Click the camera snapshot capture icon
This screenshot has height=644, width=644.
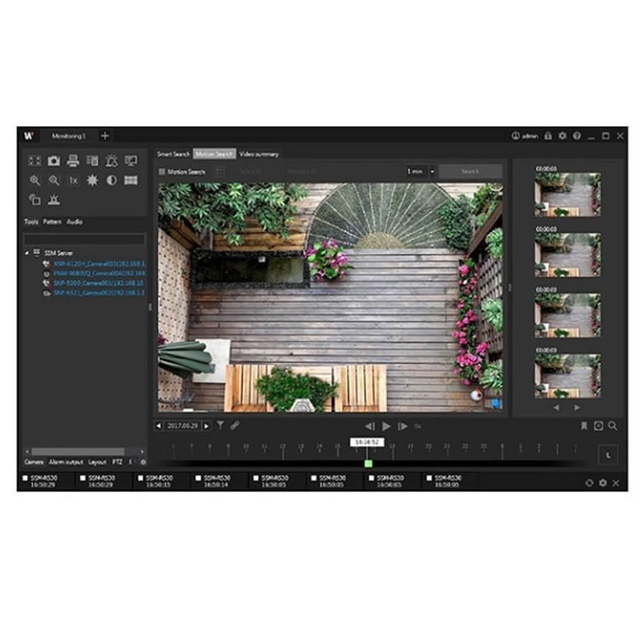tap(54, 161)
